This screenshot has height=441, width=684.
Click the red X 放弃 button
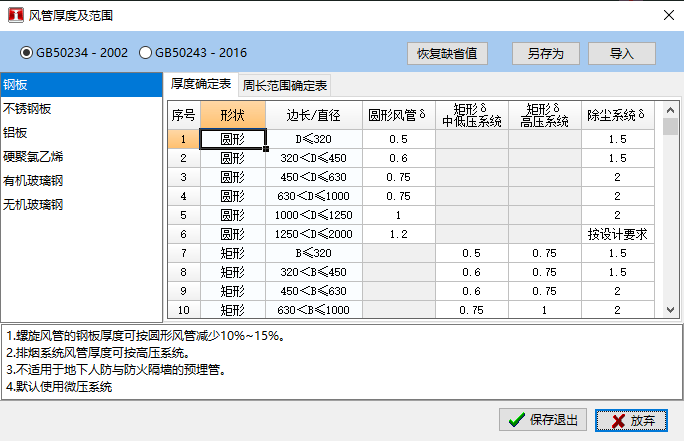pos(630,420)
